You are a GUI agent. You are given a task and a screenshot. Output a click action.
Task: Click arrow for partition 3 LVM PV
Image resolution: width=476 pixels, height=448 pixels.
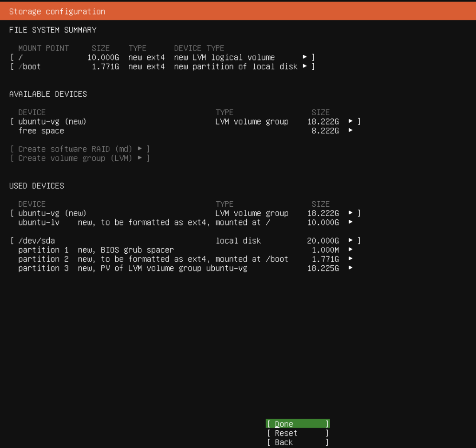click(350, 268)
